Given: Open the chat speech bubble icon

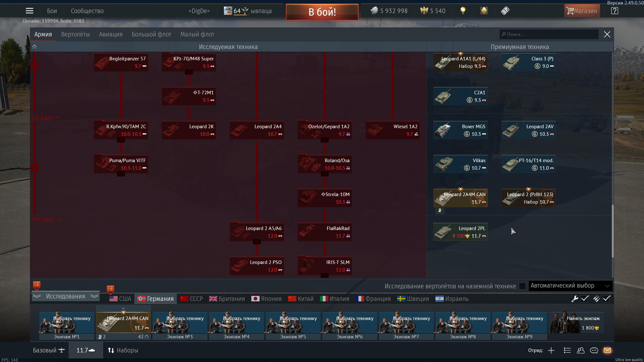Looking at the screenshot, I should coord(594,350).
